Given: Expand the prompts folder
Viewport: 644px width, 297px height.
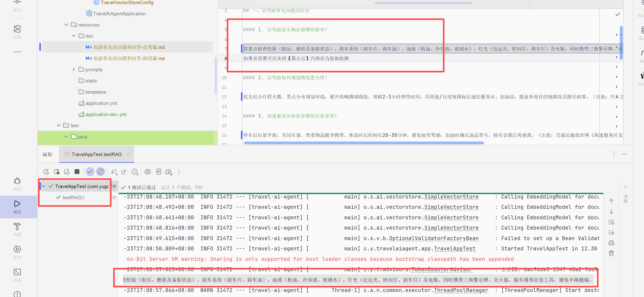Looking at the screenshot, I should click(74, 69).
